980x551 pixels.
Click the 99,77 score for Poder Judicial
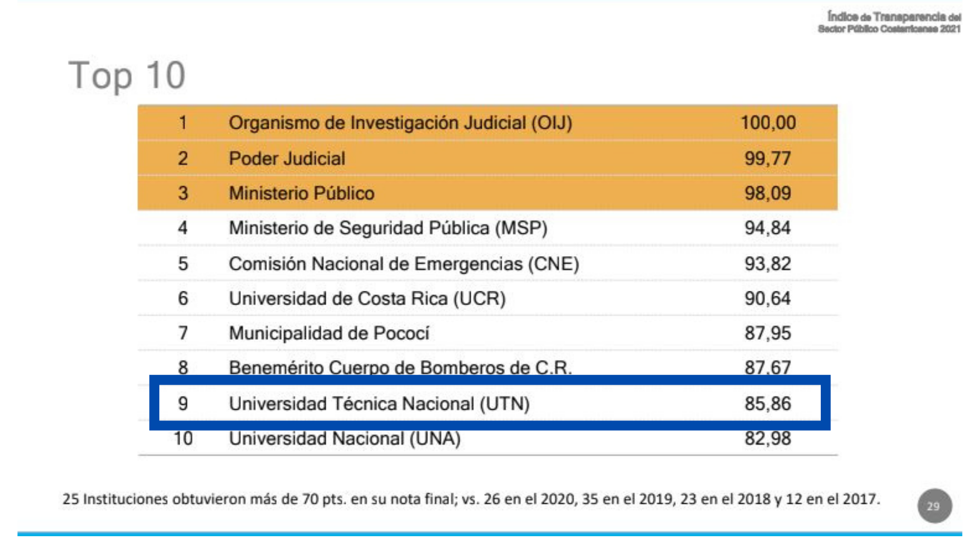point(768,159)
